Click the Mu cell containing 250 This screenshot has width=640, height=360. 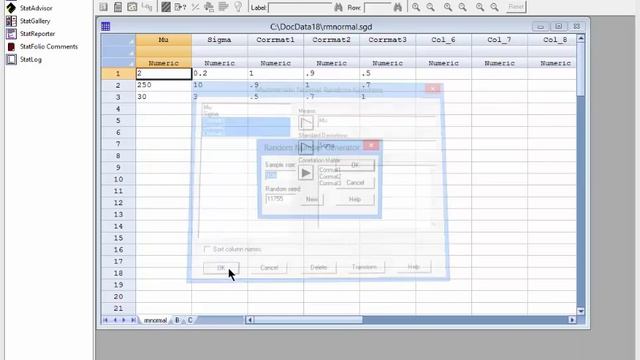(164, 85)
